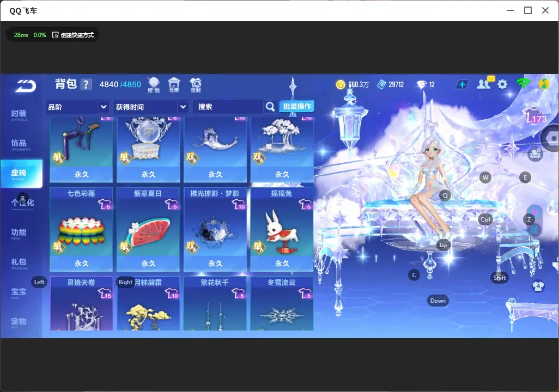The image size is (559, 392).
Task: Switch to the 宝宝 tab
Action: pyautogui.click(x=19, y=292)
